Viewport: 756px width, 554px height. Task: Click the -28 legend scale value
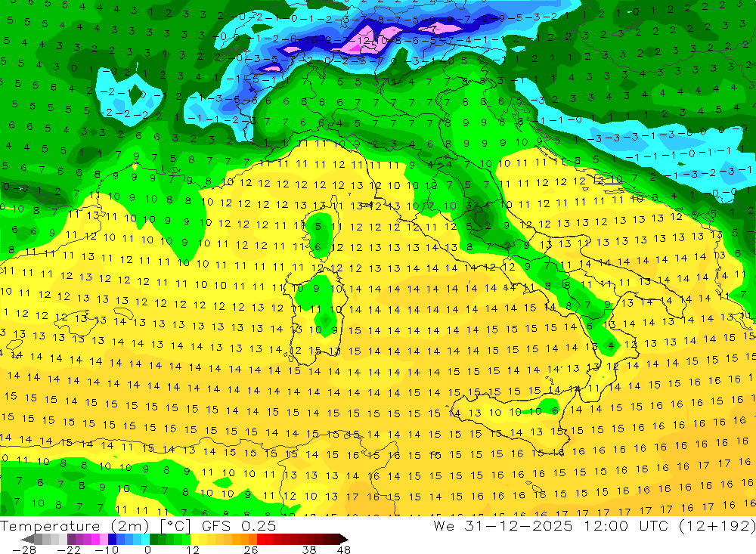(24, 549)
